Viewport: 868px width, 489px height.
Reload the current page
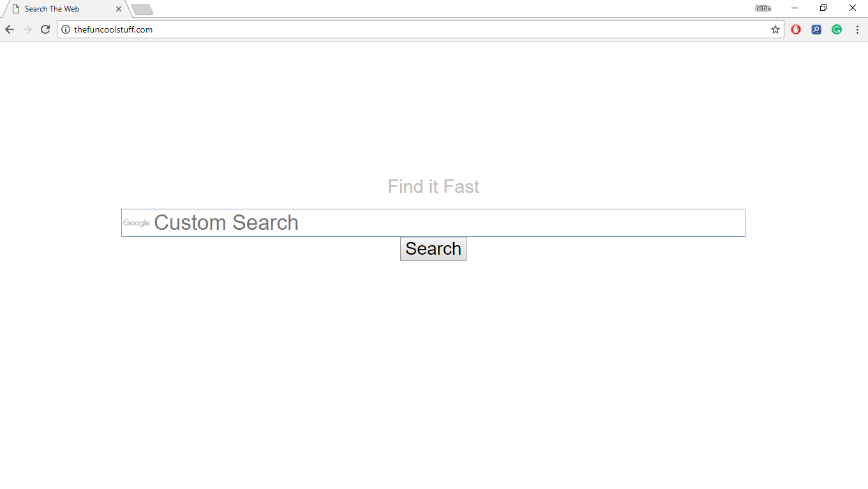(45, 29)
